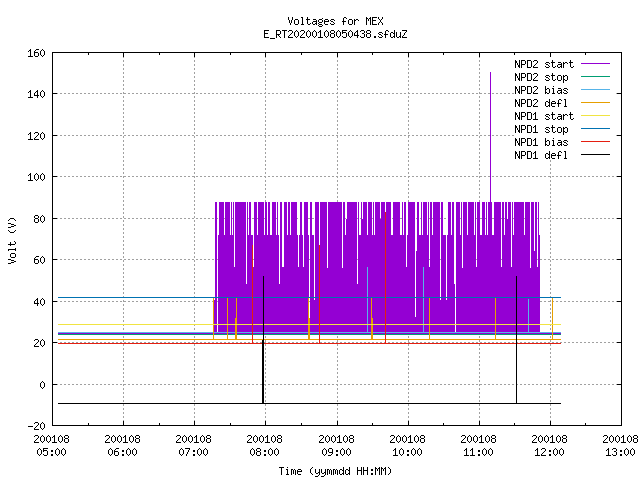640x480 pixels.
Task: Click the 13:00 time axis label
Action: coord(620,453)
